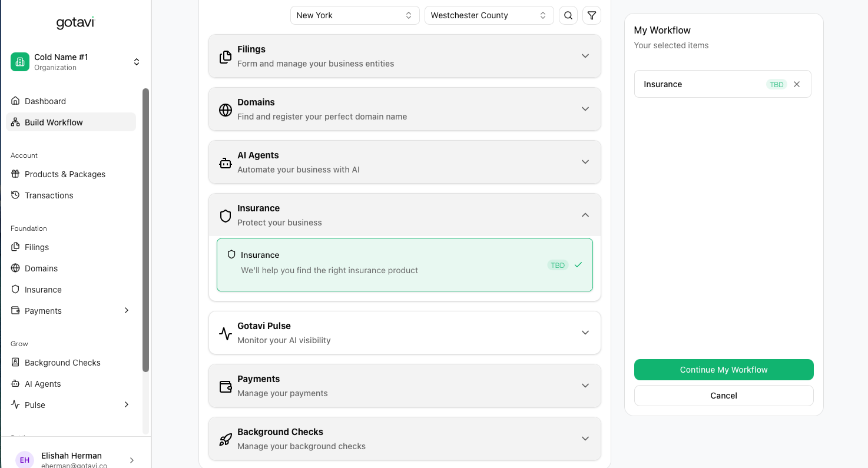
Task: Open Filings in the sidebar
Action: 71,247
